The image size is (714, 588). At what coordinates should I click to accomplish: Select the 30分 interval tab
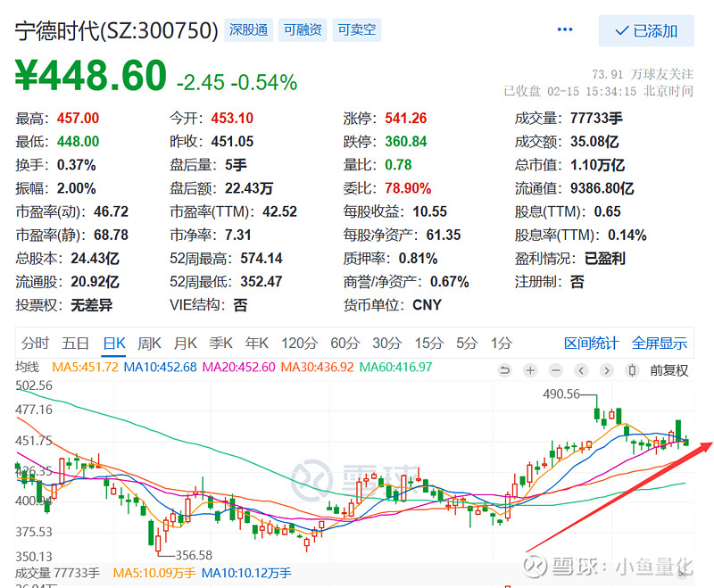pos(387,344)
